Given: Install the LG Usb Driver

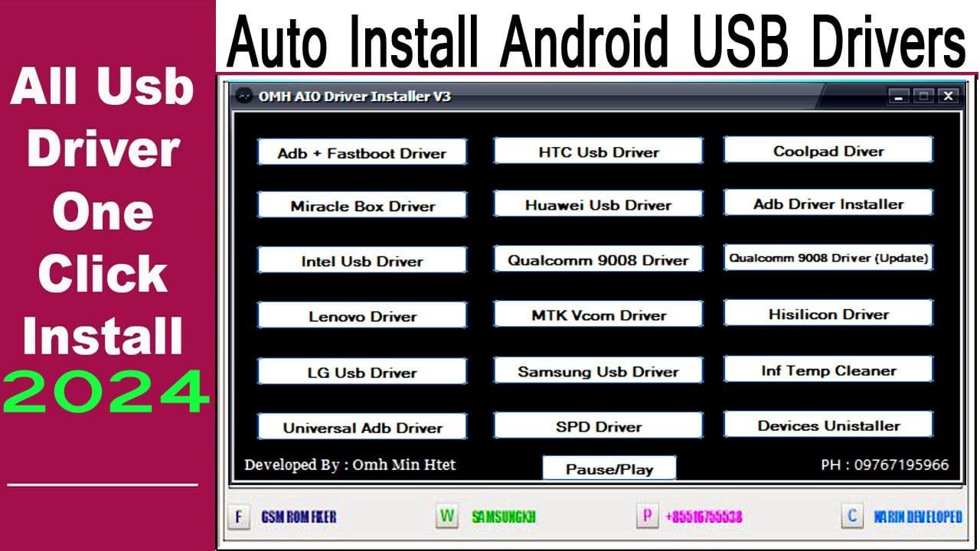Looking at the screenshot, I should [362, 372].
